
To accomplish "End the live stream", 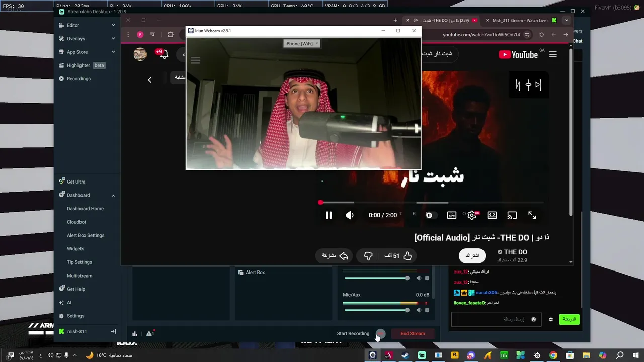I will [413, 334].
